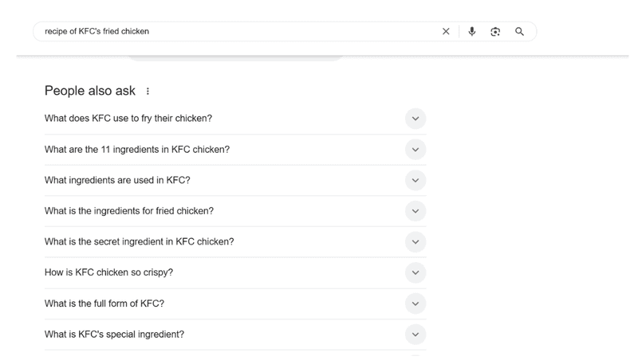
Task: Select question "What is the full form of KFC?"
Action: (x=104, y=303)
